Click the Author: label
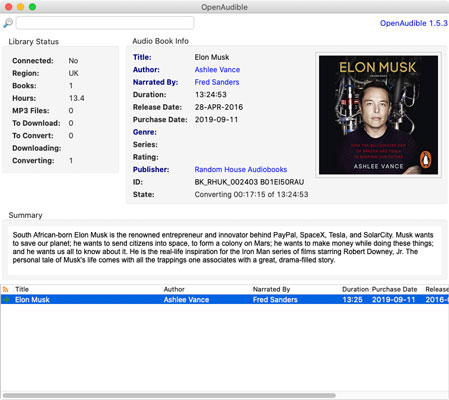 coord(146,70)
